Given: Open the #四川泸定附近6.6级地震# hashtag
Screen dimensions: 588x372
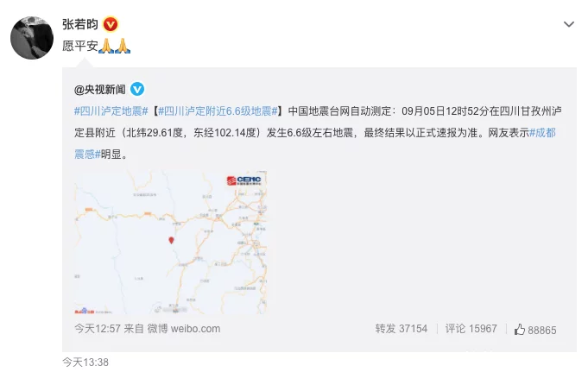Looking at the screenshot, I should coord(218,111).
